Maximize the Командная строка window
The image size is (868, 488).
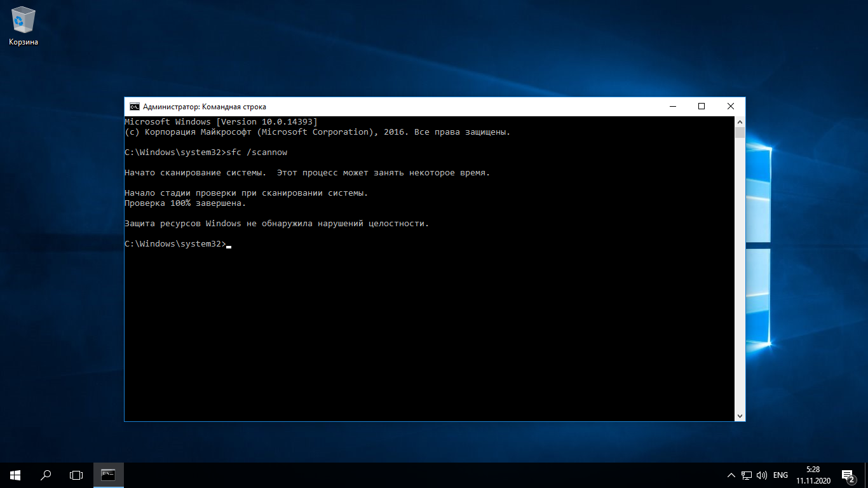click(702, 107)
